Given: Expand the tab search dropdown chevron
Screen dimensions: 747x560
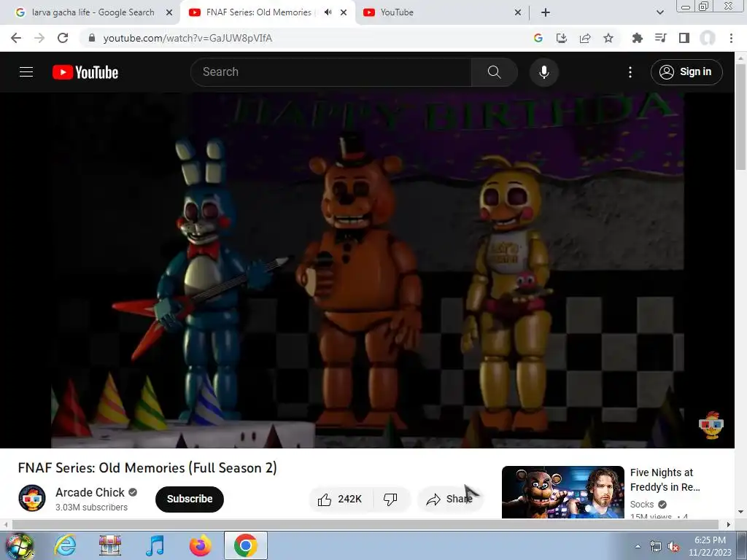Looking at the screenshot, I should tap(659, 13).
